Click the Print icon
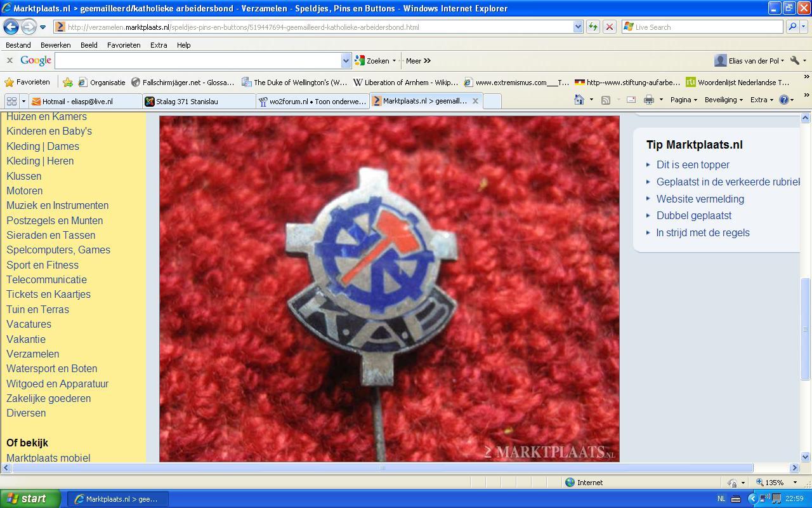 (x=648, y=100)
